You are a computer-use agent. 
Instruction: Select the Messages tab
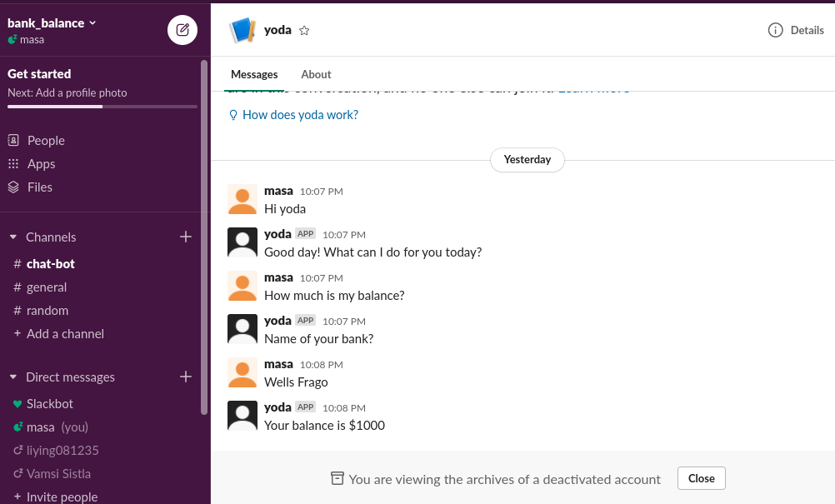click(254, 74)
